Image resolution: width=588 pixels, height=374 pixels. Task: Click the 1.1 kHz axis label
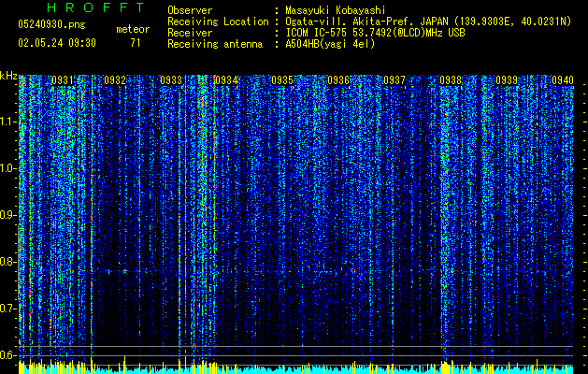click(8, 122)
